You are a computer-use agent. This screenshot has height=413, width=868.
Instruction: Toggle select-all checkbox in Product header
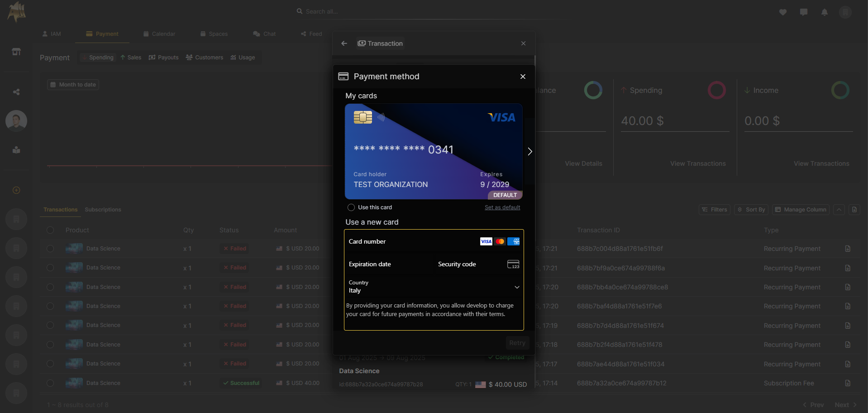50,230
